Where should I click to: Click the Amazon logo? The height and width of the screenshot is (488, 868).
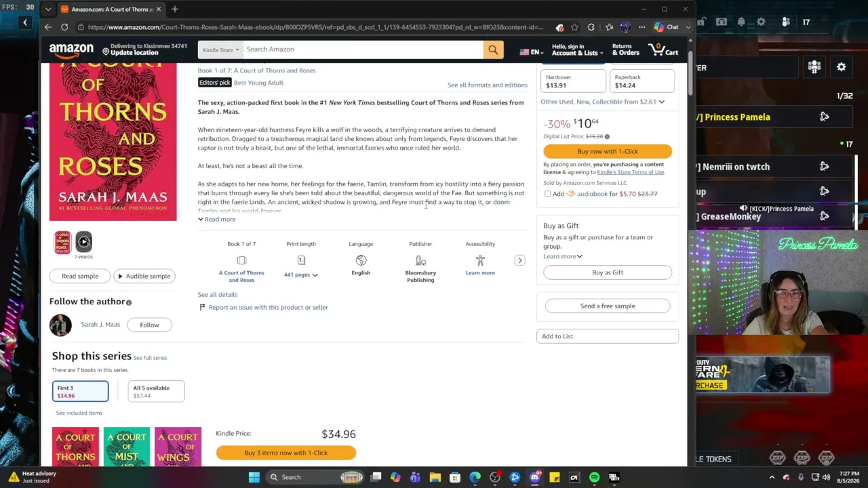(x=71, y=49)
